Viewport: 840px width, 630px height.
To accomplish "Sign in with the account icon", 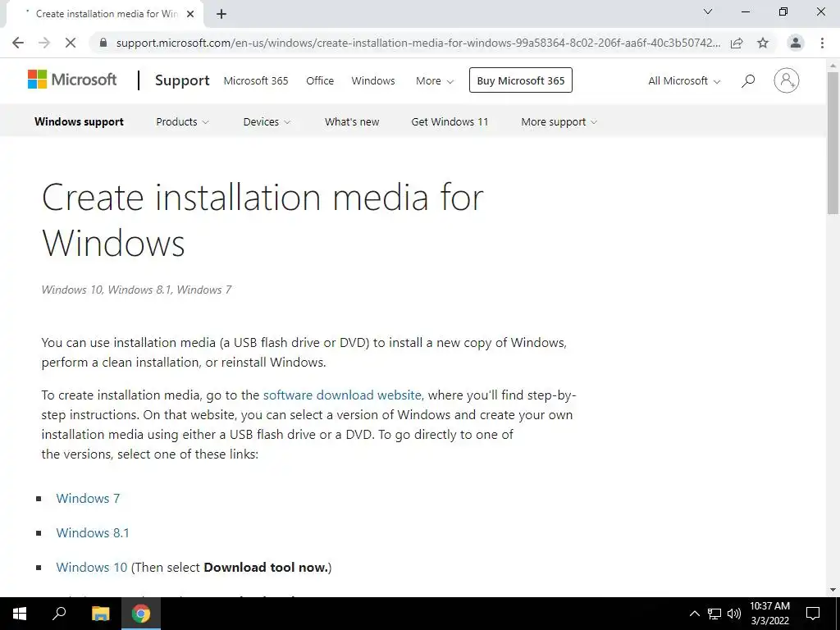I will click(787, 80).
